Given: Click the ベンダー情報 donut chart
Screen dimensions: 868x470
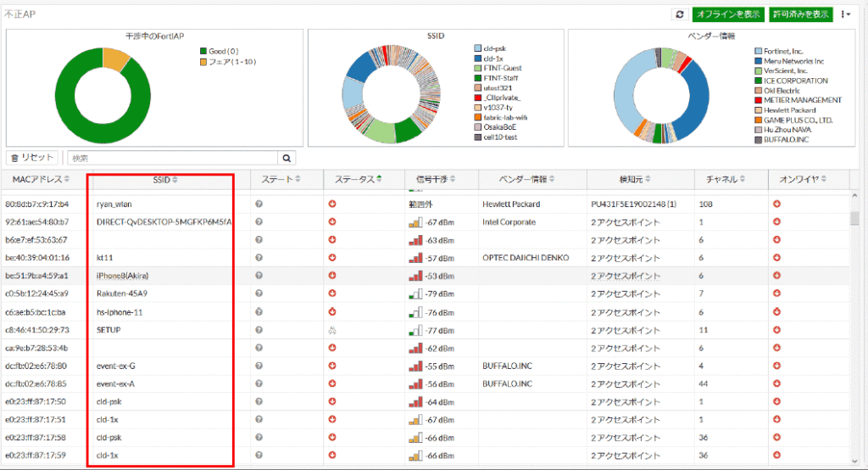Looking at the screenshot, I should click(x=661, y=95).
